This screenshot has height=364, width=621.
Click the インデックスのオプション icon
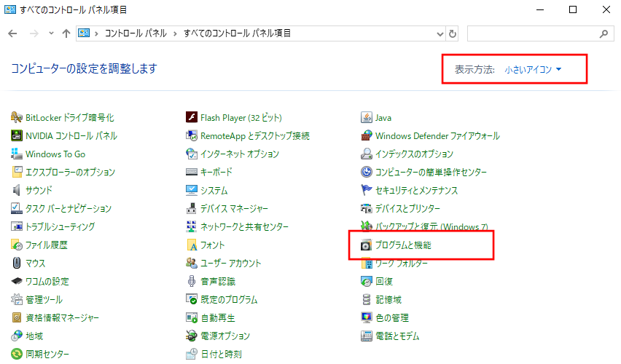coord(367,154)
